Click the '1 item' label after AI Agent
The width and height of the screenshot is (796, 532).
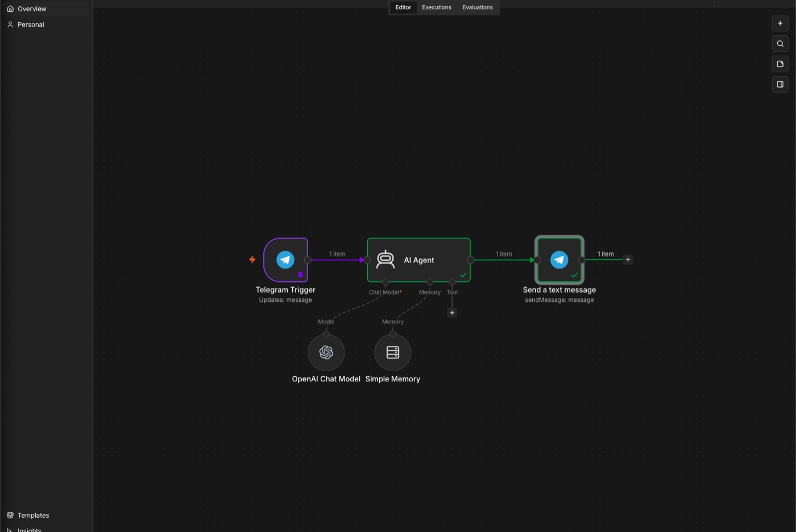[504, 254]
